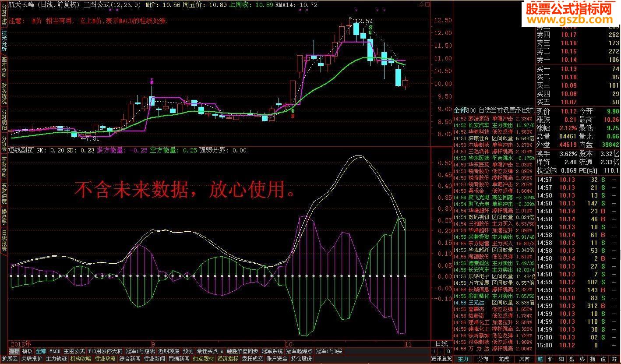Switch to the 冠军1号短线 indicator tab
621x364 pixels.
[x=140, y=351]
